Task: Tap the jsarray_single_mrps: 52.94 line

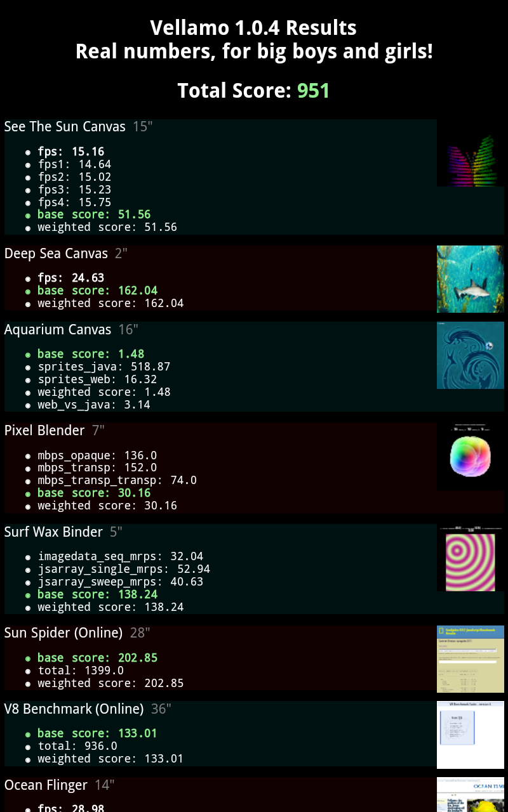Action: click(x=124, y=569)
